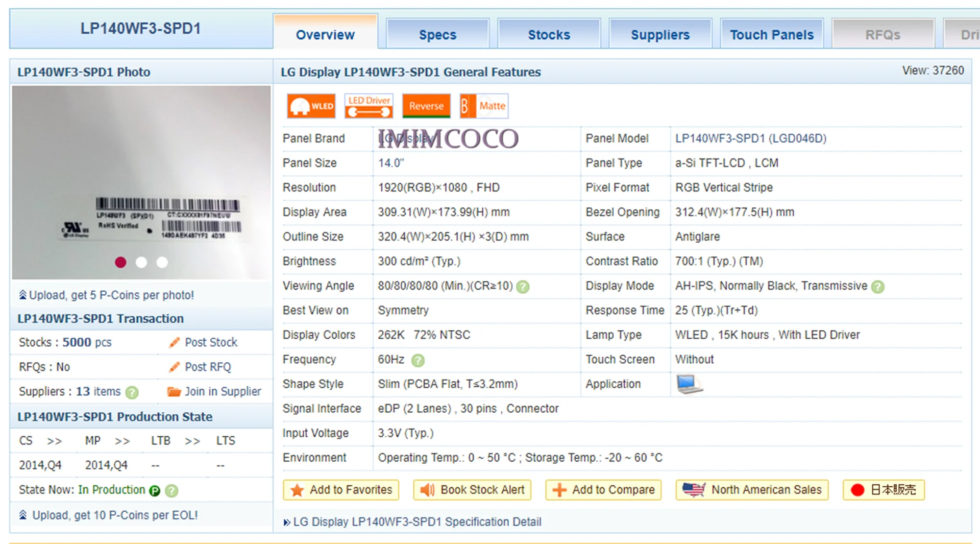Image resolution: width=980 pixels, height=544 pixels.
Task: Click the Signal Interface eDP value
Action: [468, 409]
